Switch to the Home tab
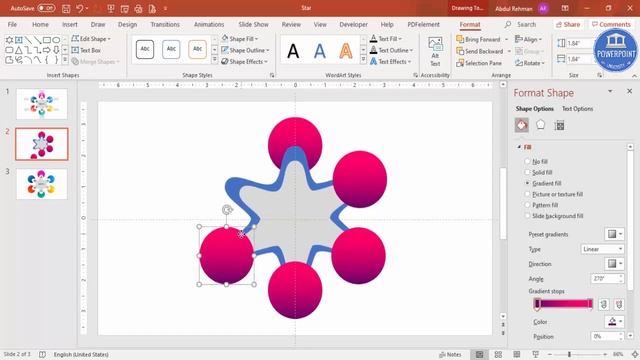The height and width of the screenshot is (360, 640). click(x=40, y=24)
